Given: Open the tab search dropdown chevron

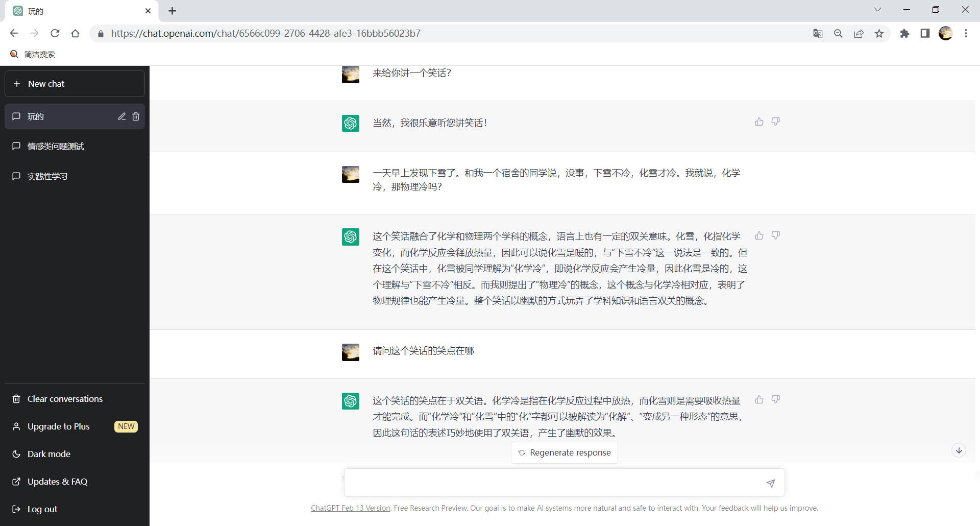Looking at the screenshot, I should coord(877,10).
